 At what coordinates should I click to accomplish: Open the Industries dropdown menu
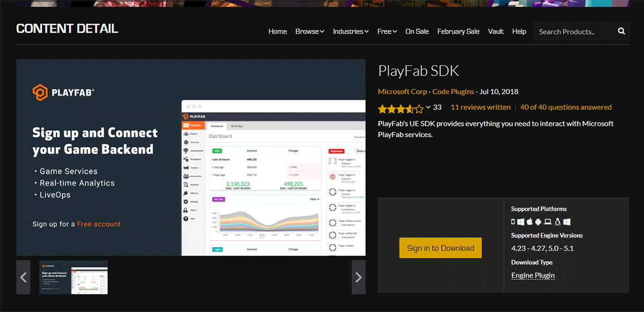(x=350, y=32)
